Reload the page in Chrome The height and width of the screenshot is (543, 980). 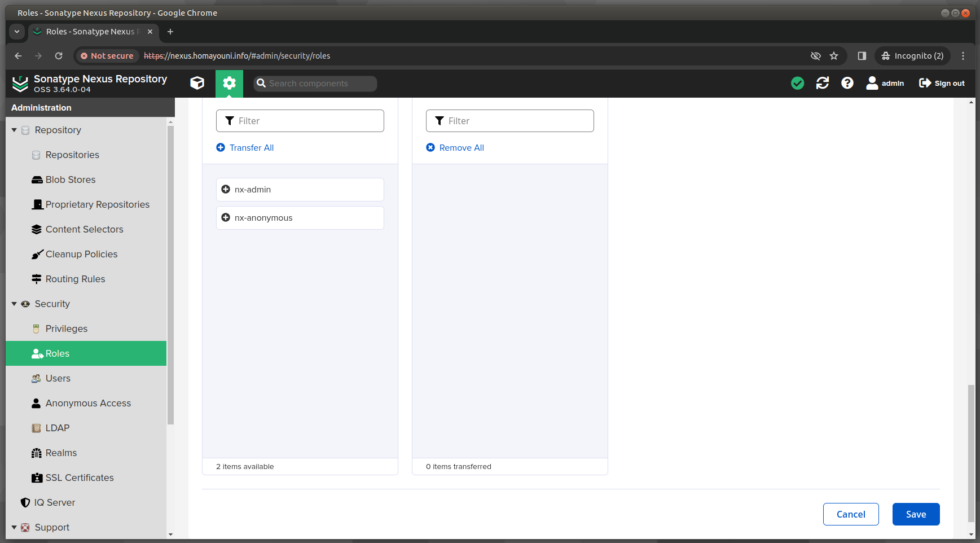(x=59, y=56)
